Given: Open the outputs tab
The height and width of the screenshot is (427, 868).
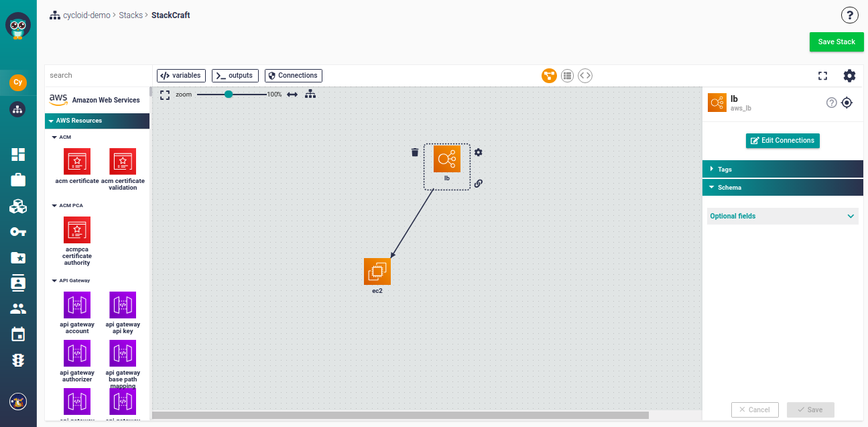Looking at the screenshot, I should pos(235,76).
